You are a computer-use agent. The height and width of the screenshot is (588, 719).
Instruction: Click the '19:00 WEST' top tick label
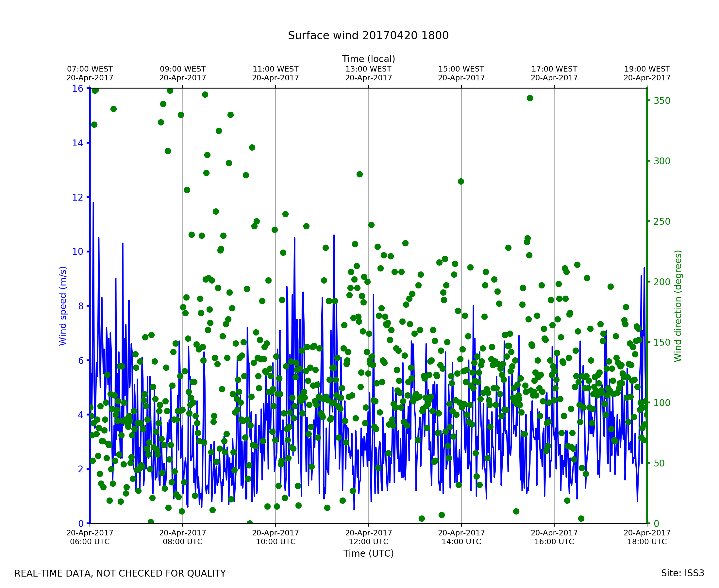(647, 69)
